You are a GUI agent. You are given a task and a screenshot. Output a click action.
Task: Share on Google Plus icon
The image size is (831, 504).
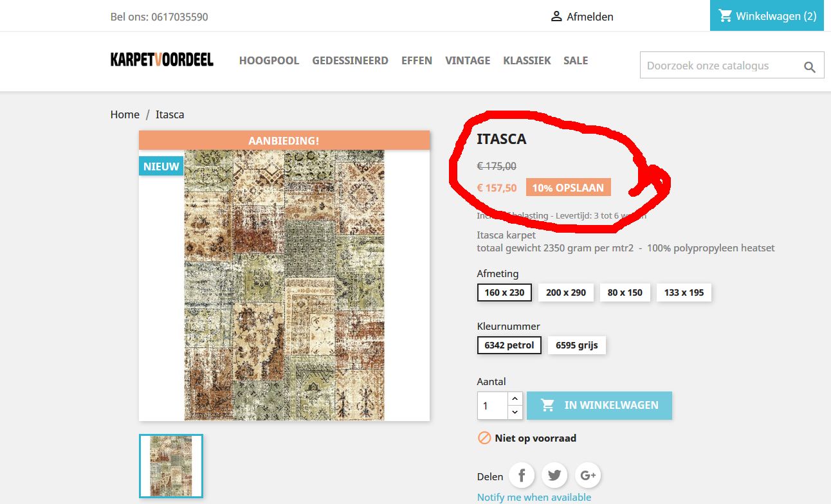588,476
